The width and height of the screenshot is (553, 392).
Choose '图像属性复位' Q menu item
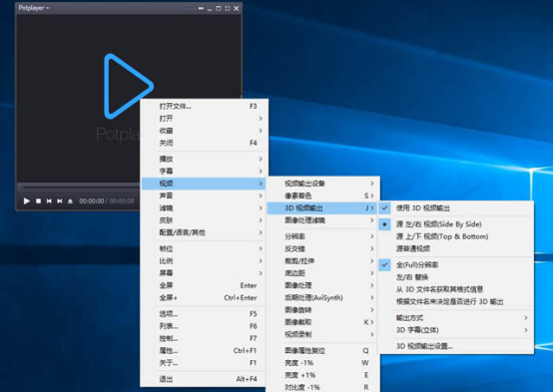pyautogui.click(x=322, y=351)
